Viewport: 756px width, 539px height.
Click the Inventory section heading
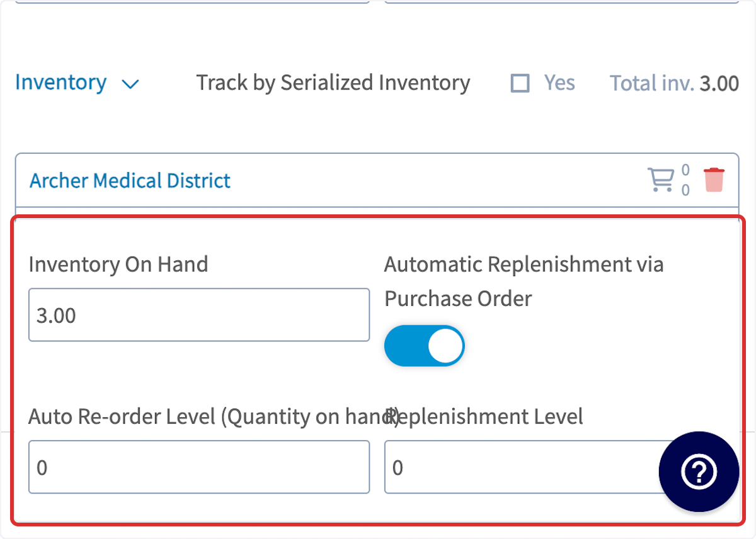point(60,83)
